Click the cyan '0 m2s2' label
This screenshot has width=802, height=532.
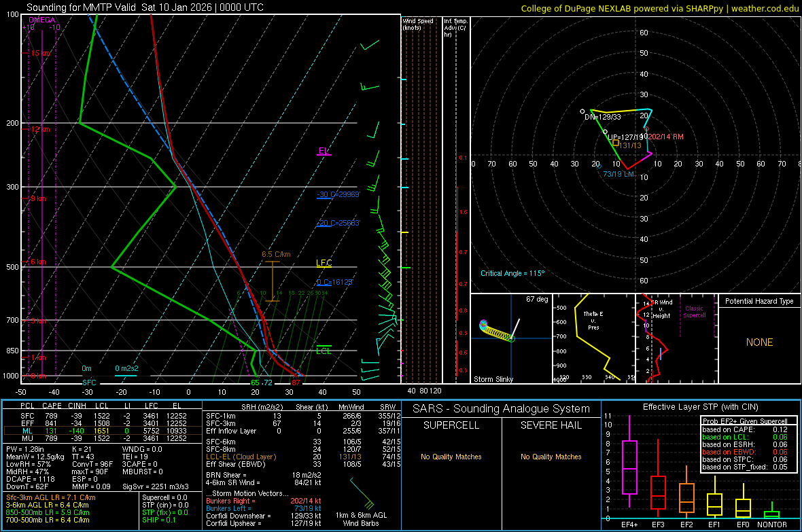(x=126, y=368)
